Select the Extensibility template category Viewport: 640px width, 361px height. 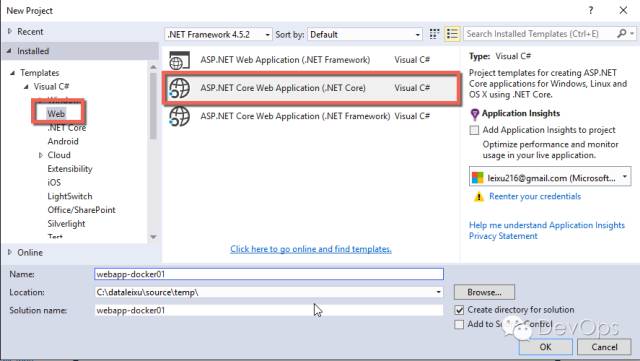pyautogui.click(x=70, y=169)
